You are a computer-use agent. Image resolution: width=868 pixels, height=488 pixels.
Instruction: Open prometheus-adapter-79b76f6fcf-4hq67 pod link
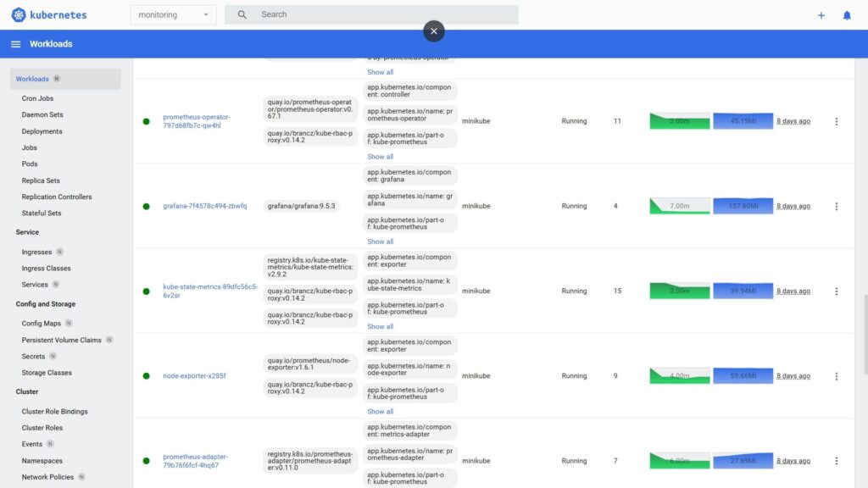[196, 461]
